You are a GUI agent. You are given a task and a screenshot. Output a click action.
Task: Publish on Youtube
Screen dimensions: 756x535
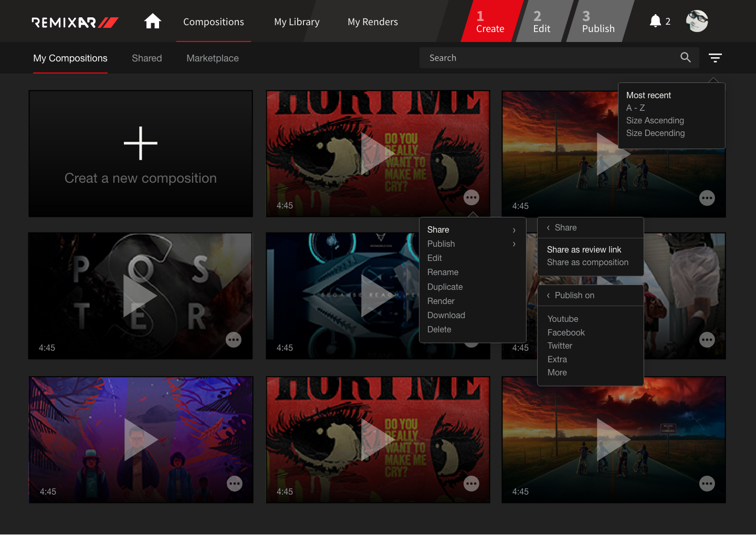[x=563, y=319]
